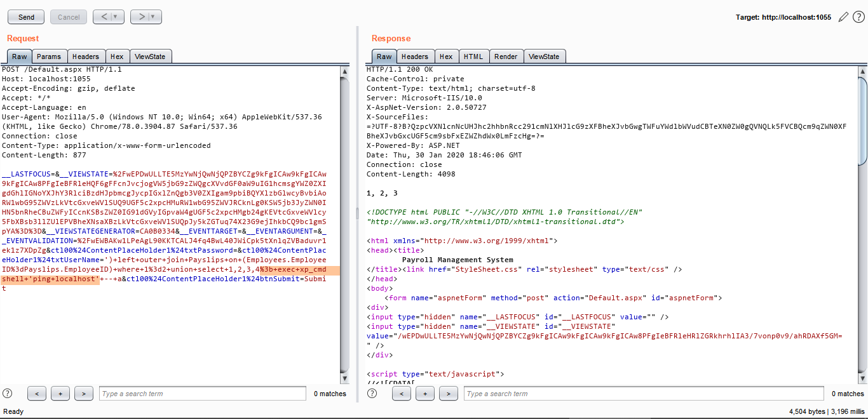Open request search help question mark icon
The width and height of the screenshot is (868, 419).
click(8, 394)
